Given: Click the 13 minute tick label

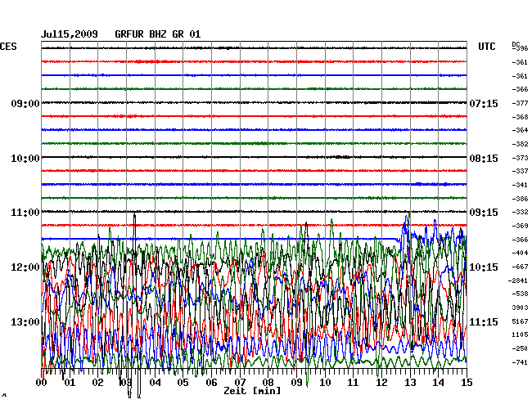Looking at the screenshot, I should [410, 383].
